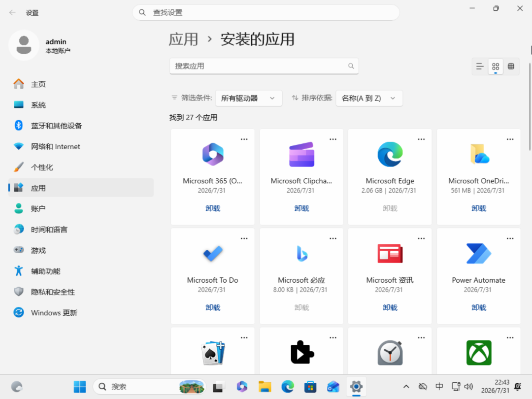The image size is (532, 399).
Task: Click the taskbar 搜索 box
Action: click(x=149, y=387)
